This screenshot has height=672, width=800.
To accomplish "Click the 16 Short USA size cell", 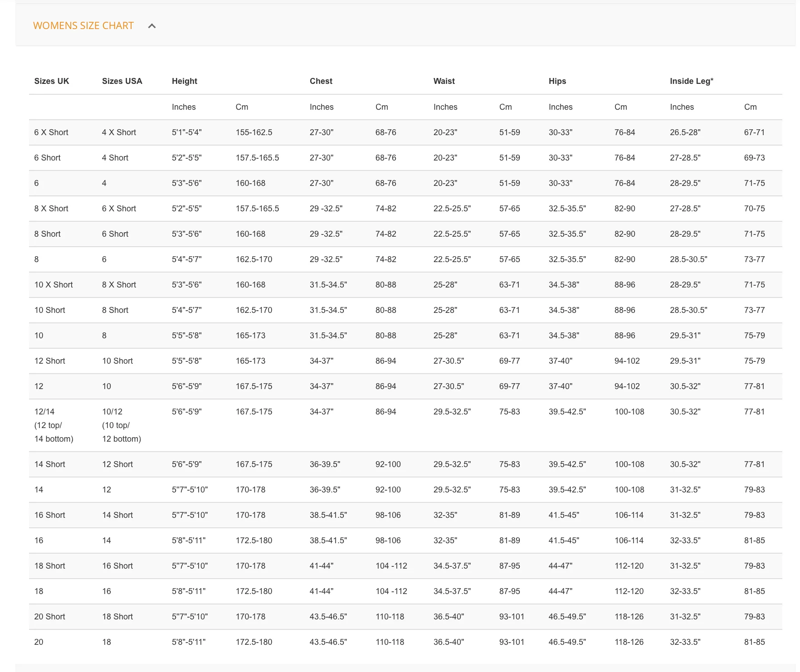I will pos(117,566).
